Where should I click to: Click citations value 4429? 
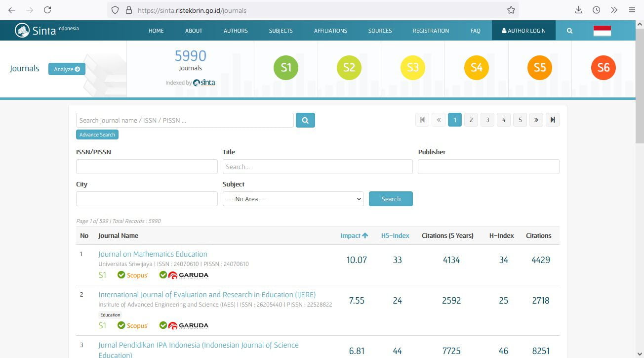[541, 260]
